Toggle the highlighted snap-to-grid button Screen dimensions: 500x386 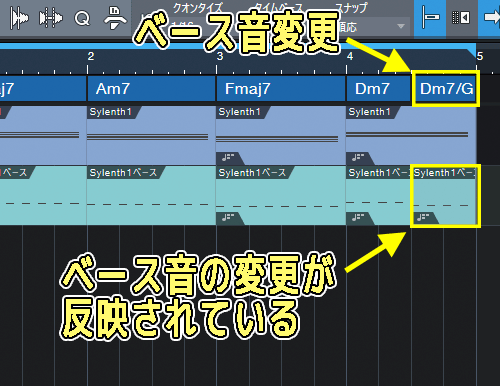430,17
